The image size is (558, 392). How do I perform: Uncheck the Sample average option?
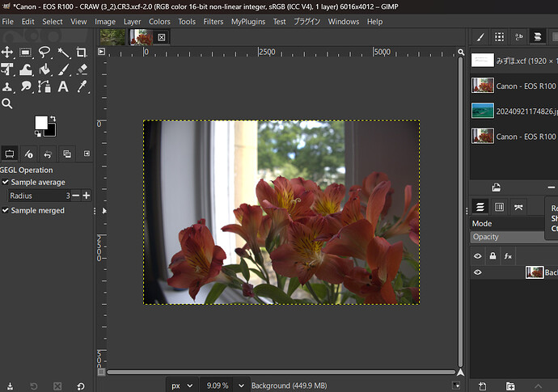click(6, 183)
